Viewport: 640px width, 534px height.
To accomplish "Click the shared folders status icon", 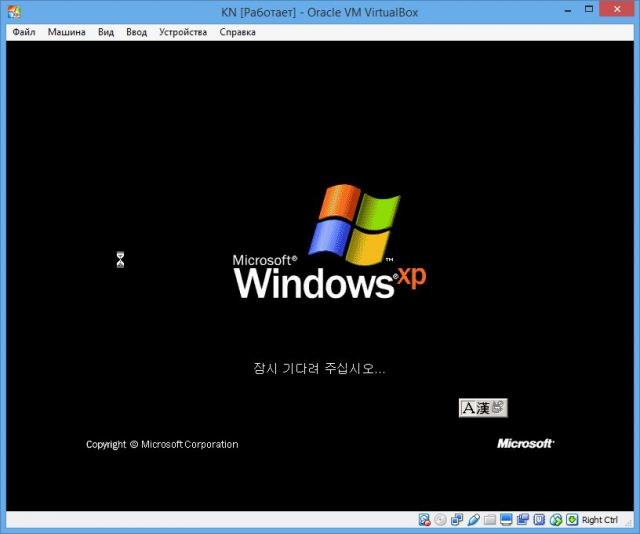I will coord(490,519).
